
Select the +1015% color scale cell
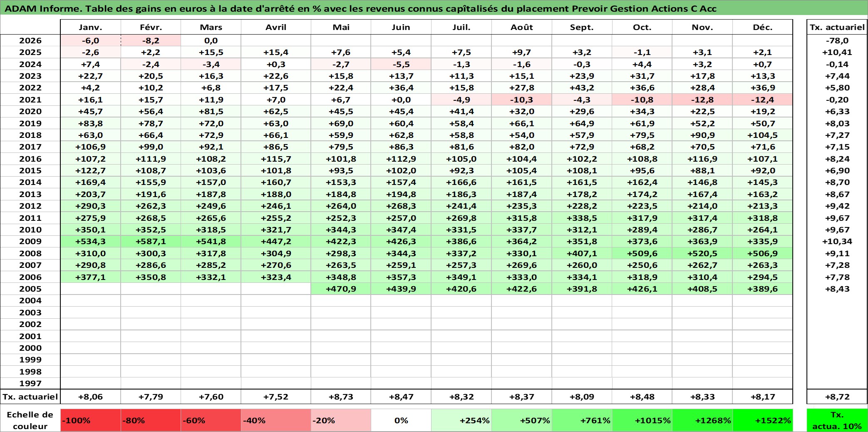[642, 420]
